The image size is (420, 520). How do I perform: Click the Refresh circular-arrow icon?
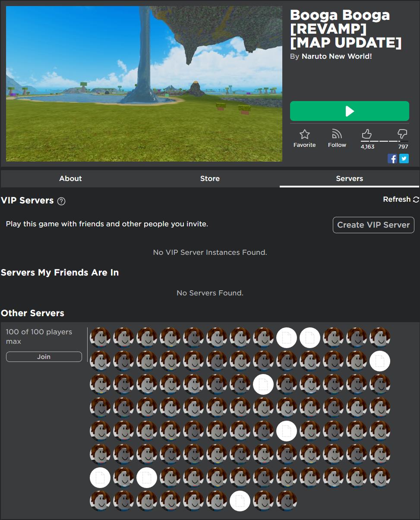pyautogui.click(x=416, y=200)
